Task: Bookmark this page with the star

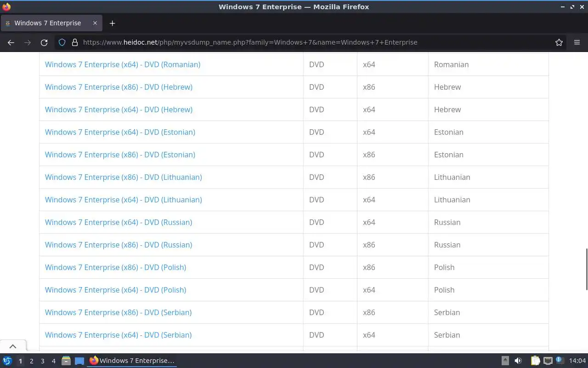Action: [559, 42]
